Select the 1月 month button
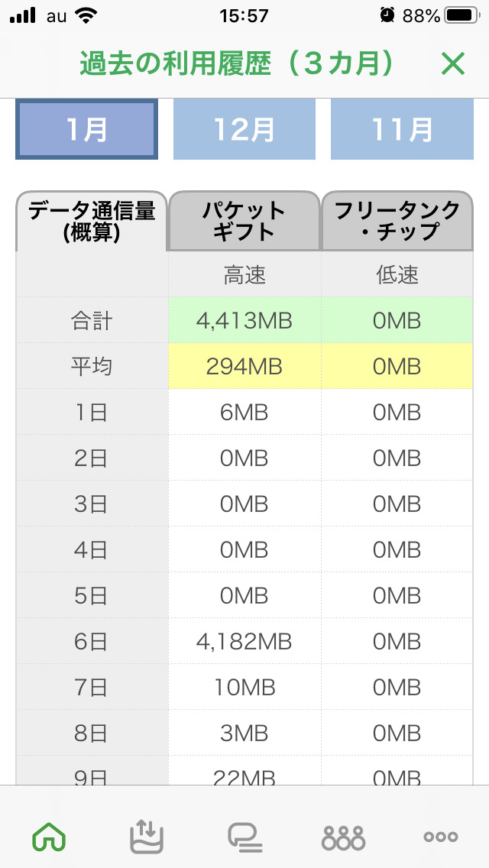Image resolution: width=489 pixels, height=868 pixels. 86,130
